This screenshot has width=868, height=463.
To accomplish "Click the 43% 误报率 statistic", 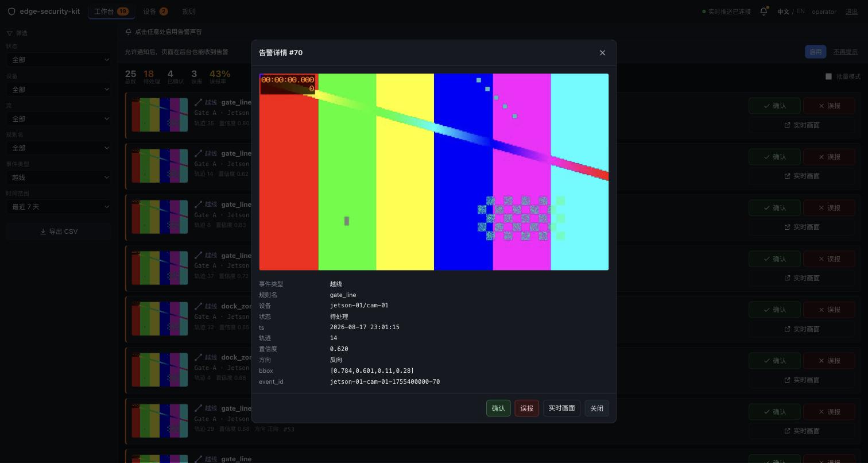I will point(220,76).
